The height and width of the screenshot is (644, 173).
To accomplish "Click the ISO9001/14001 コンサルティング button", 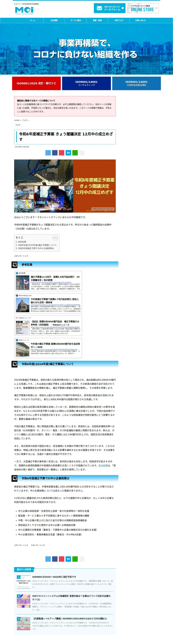I will (x=86, y=83).
